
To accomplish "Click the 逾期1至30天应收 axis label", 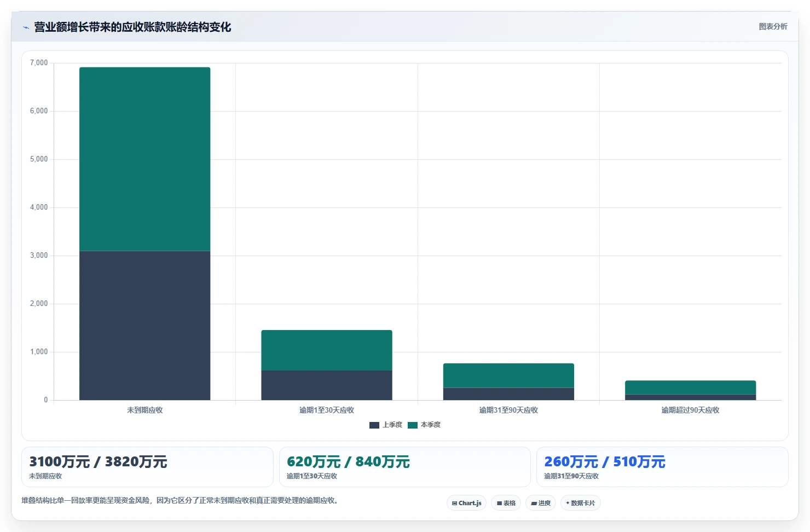I will click(x=327, y=410).
